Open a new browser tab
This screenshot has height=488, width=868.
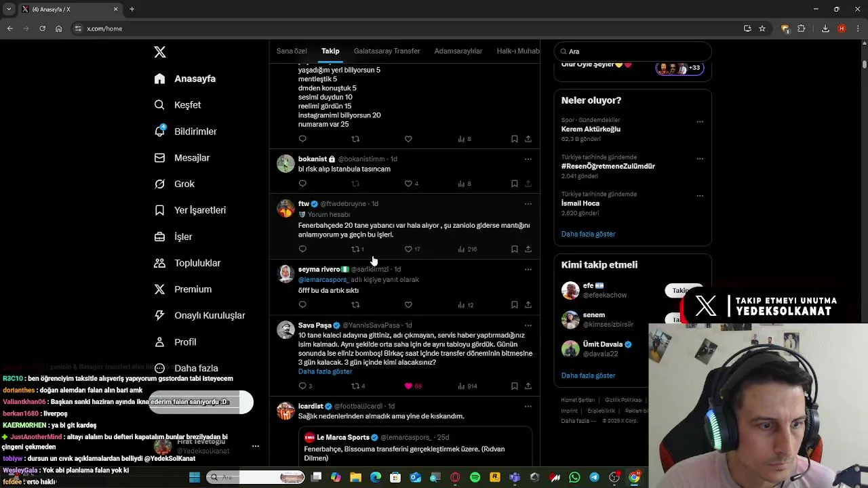point(132,9)
